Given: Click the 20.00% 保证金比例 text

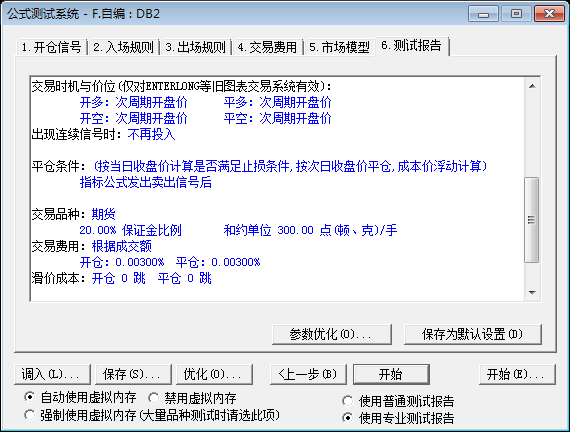Looking at the screenshot, I should tap(131, 230).
